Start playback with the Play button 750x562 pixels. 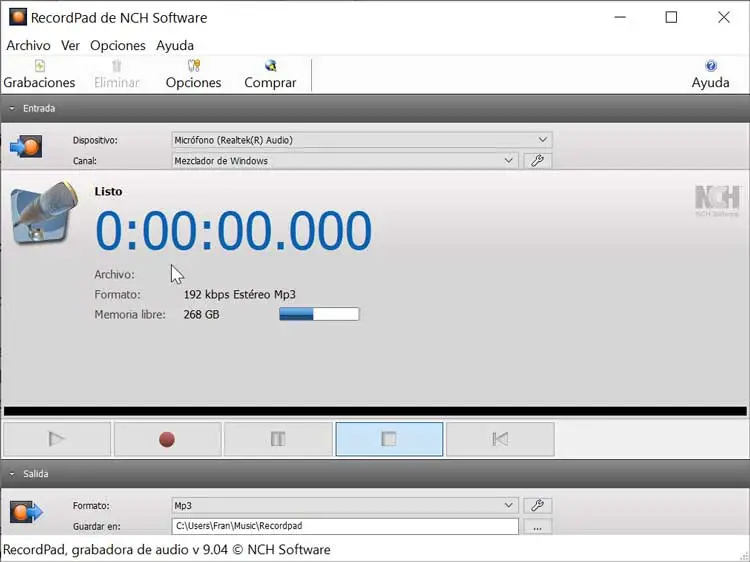57,439
